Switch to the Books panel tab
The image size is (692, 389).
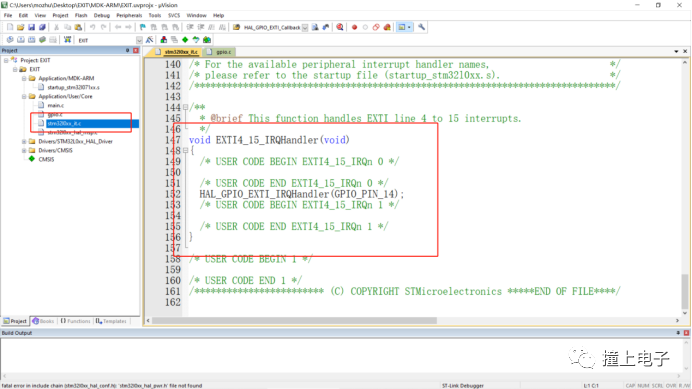point(43,321)
